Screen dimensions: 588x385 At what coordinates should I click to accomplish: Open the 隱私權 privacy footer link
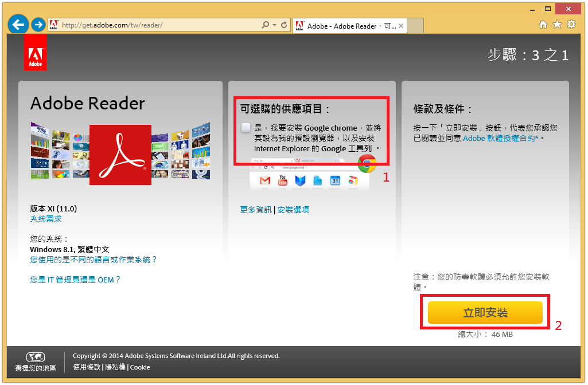click(115, 367)
